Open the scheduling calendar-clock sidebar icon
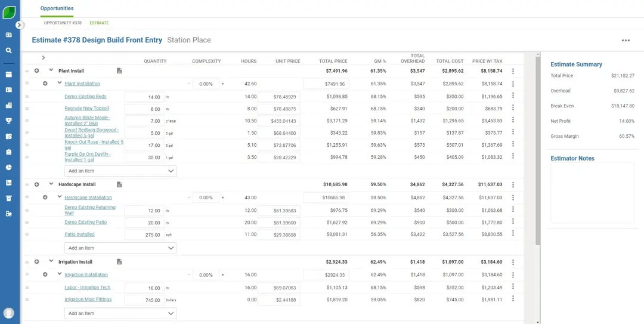 pyautogui.click(x=8, y=137)
